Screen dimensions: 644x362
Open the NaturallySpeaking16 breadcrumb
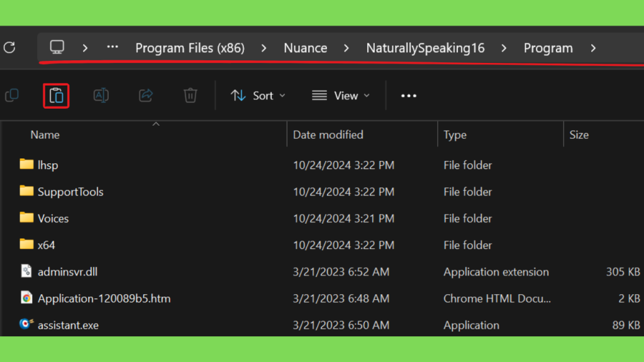coord(426,48)
